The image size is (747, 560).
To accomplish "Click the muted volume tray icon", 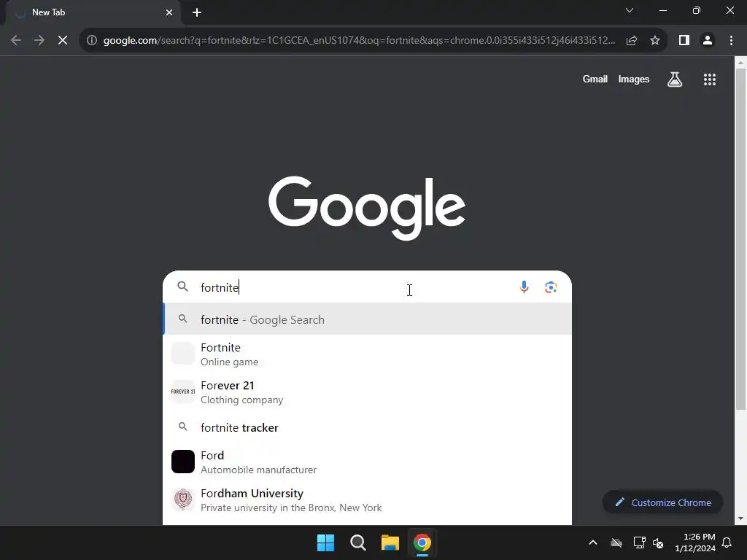I will coord(659,542).
